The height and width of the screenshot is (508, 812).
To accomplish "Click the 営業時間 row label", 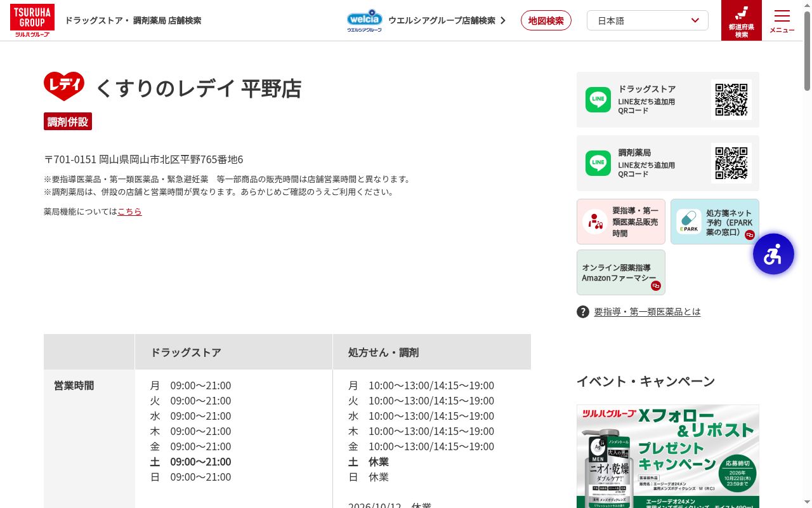I will [x=74, y=385].
